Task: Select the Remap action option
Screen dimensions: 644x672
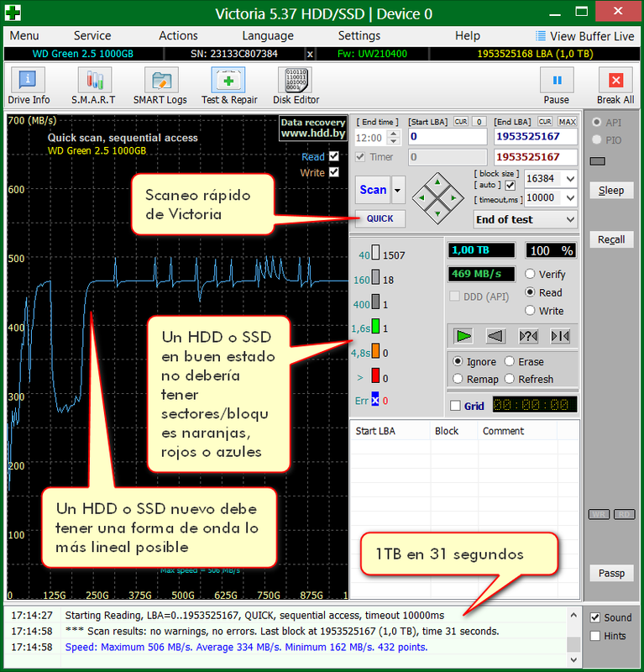Action: pyautogui.click(x=458, y=379)
